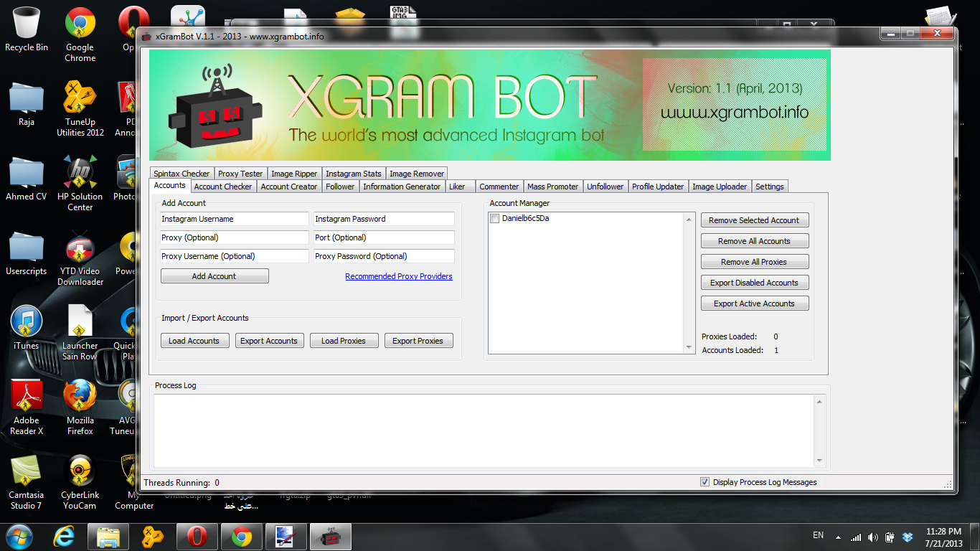Open the Mass Promoter tab
Screen dimensions: 980x551
point(552,187)
